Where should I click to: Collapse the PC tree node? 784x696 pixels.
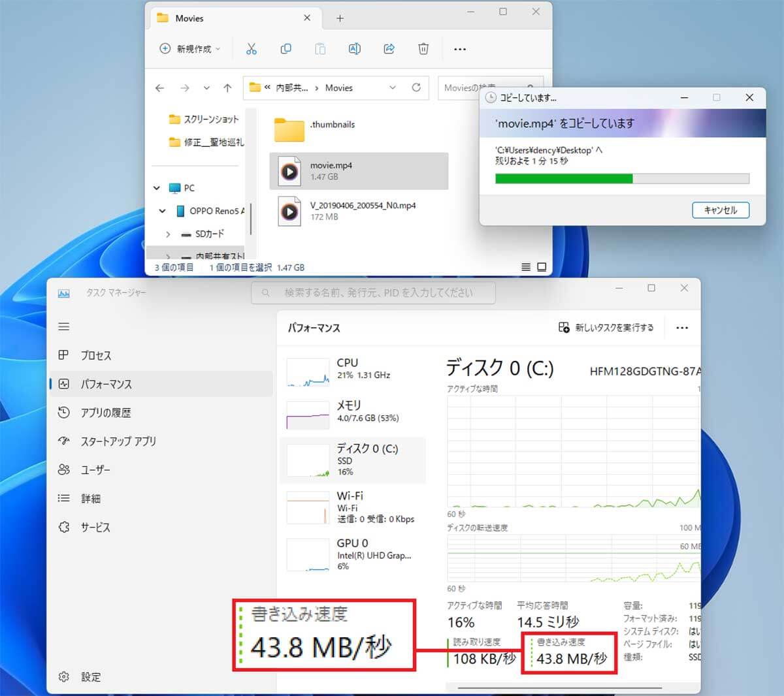(x=157, y=188)
